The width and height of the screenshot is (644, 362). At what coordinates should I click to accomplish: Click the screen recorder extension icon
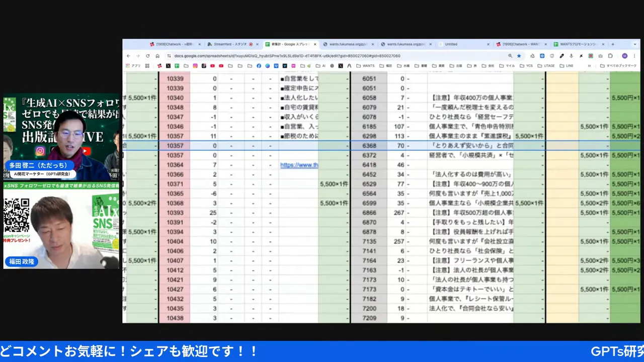point(591,56)
